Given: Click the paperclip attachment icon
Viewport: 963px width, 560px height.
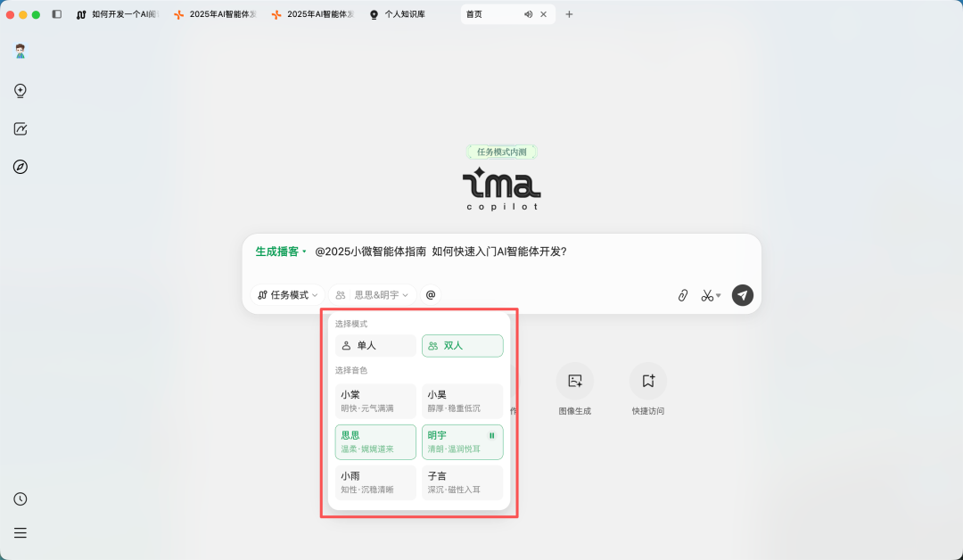Looking at the screenshot, I should click(683, 294).
